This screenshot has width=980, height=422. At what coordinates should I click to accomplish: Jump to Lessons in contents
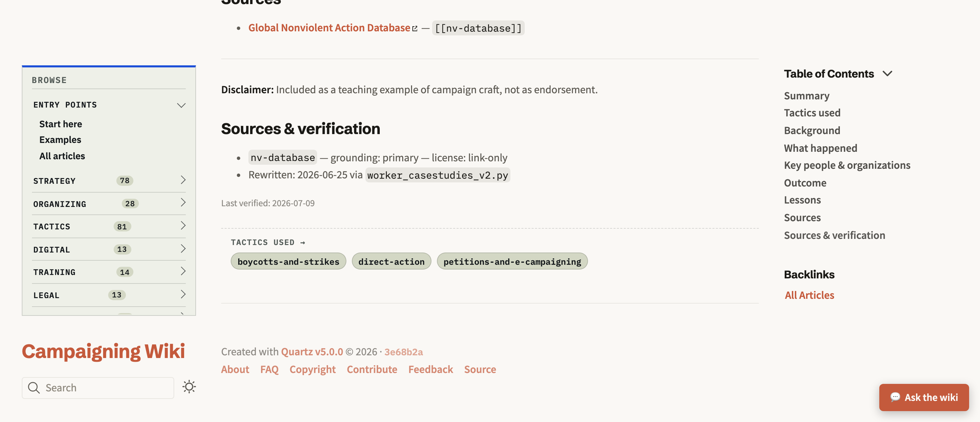[x=802, y=200]
